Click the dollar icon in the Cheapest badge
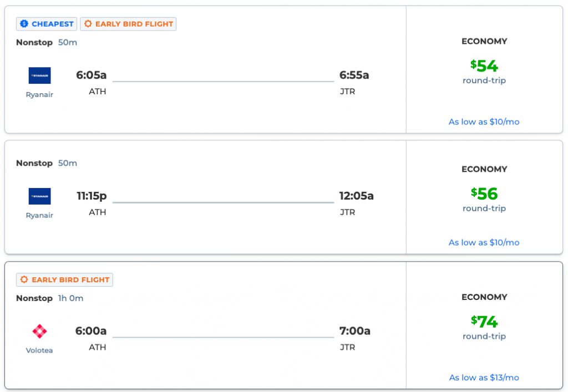 24,24
